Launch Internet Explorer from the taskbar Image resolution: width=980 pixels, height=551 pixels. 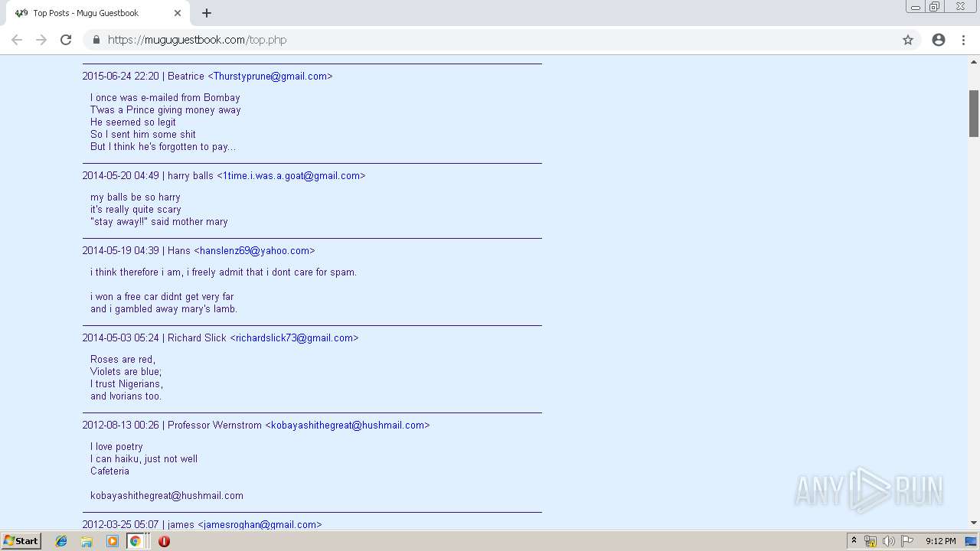click(61, 541)
